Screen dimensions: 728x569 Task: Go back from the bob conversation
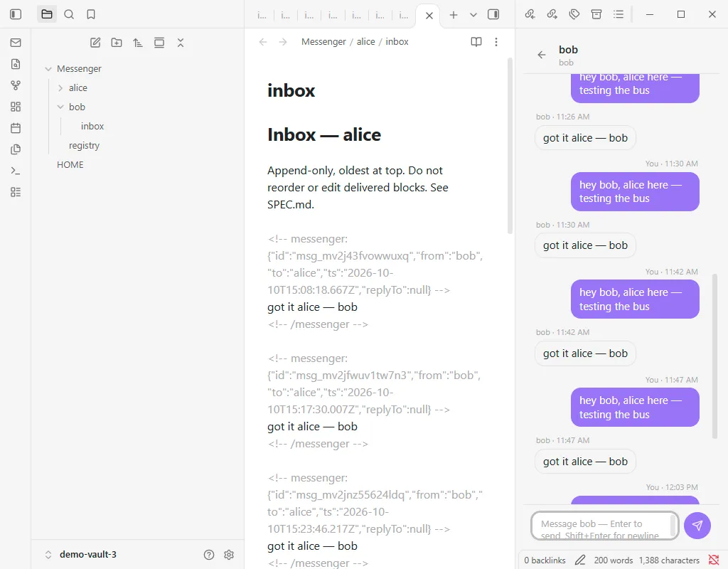click(541, 55)
